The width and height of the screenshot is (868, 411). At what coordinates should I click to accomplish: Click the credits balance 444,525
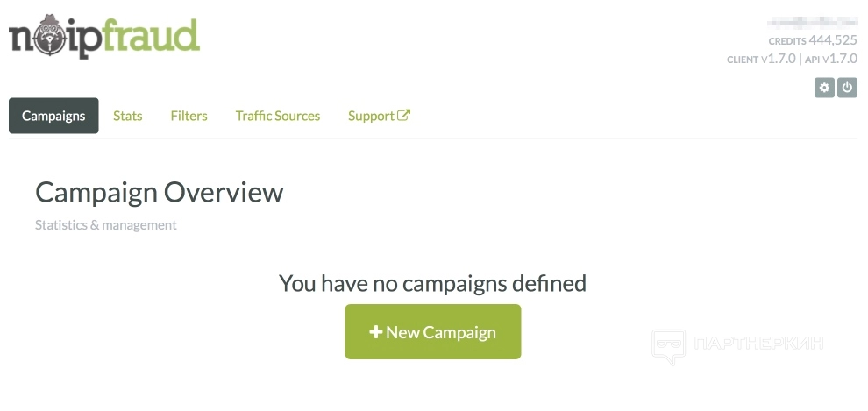833,40
